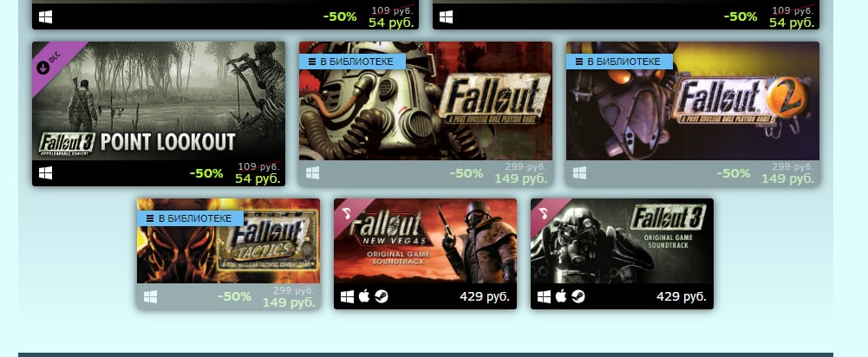Click Apple icon on Fallout 3 Soundtrack
The image size is (868, 357).
click(561, 296)
